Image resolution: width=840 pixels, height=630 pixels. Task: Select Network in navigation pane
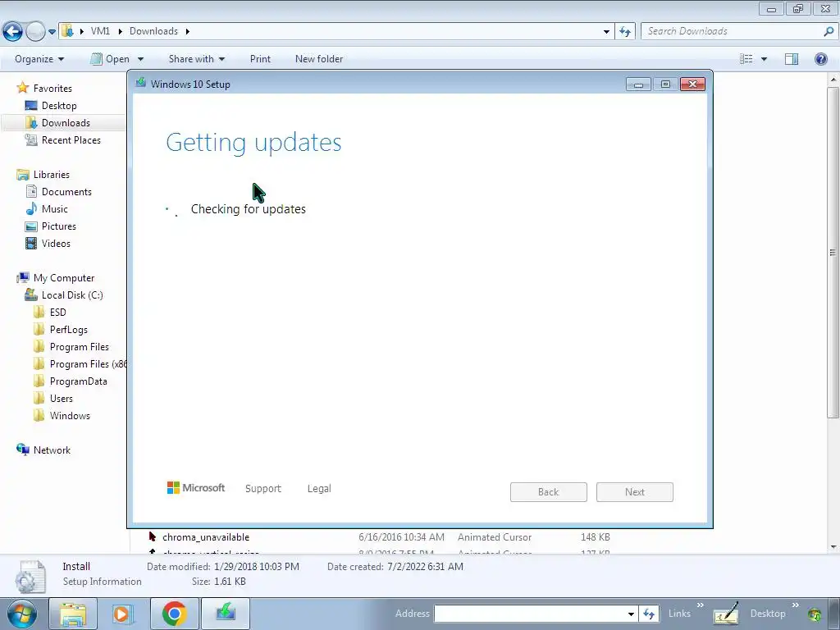point(52,450)
